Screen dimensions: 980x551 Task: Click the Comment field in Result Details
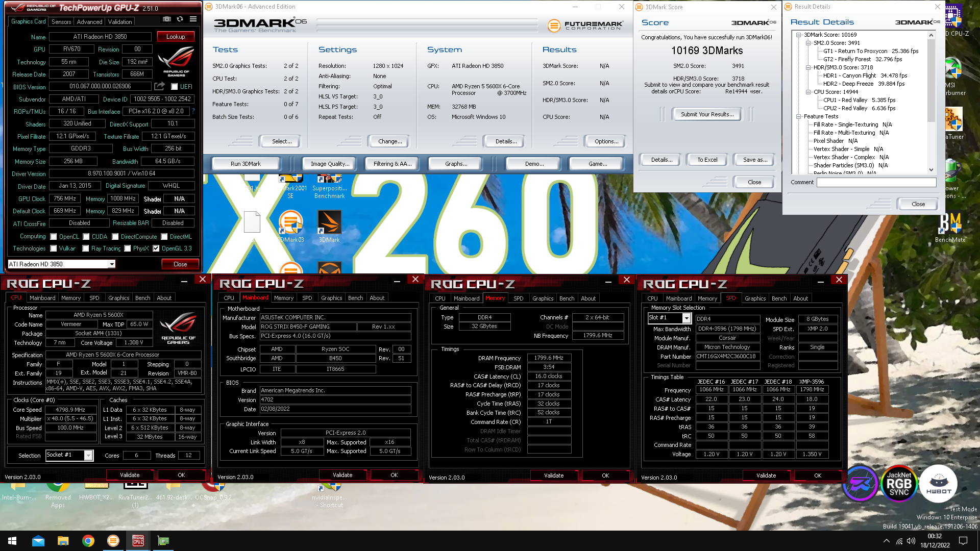[876, 182]
